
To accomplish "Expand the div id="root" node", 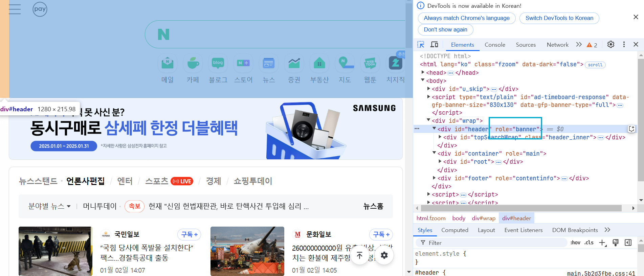I will point(440,161).
